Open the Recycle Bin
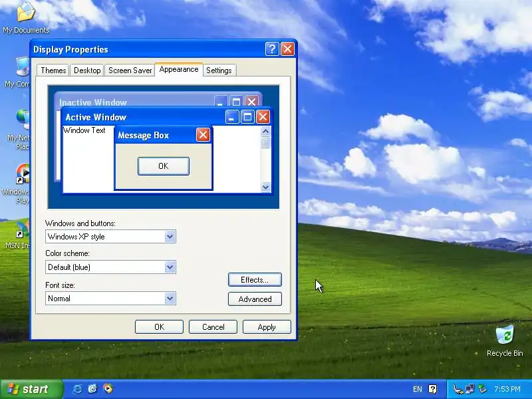Image resolution: width=532 pixels, height=399 pixels. [x=505, y=341]
